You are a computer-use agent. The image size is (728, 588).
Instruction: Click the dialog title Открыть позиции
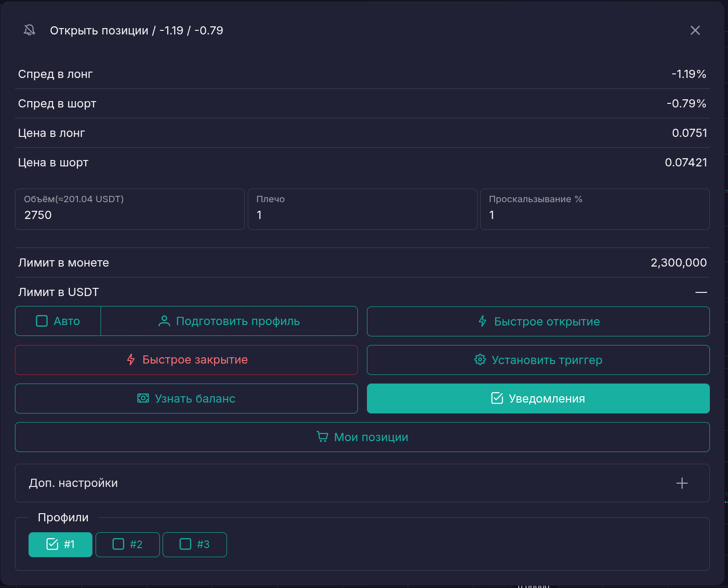coord(99,30)
